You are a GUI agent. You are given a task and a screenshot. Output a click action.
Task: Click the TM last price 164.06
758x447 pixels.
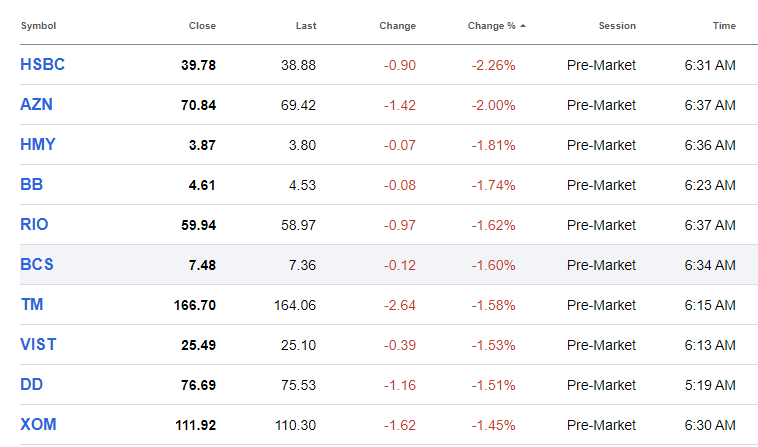coord(295,305)
